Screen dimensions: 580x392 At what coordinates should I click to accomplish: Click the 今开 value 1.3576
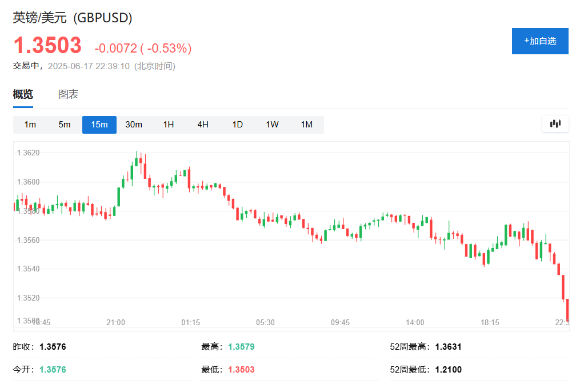point(53,370)
